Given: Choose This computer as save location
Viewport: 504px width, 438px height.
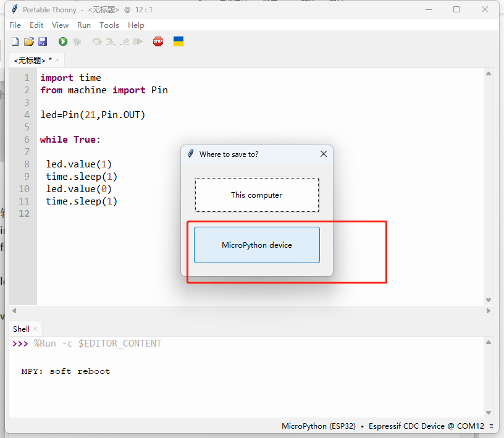Looking at the screenshot, I should [x=257, y=195].
